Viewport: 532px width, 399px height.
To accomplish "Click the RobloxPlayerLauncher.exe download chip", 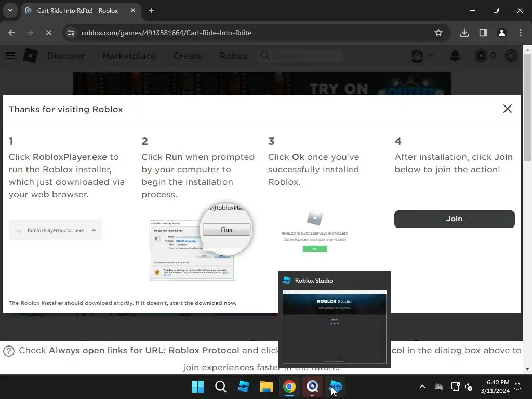I will pyautogui.click(x=55, y=230).
